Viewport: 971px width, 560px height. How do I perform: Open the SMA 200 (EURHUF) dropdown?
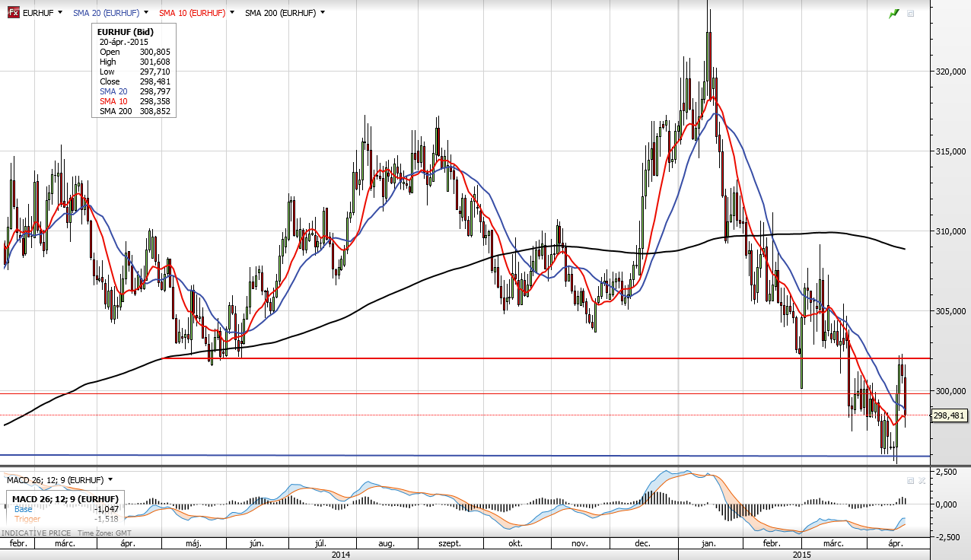tap(323, 13)
